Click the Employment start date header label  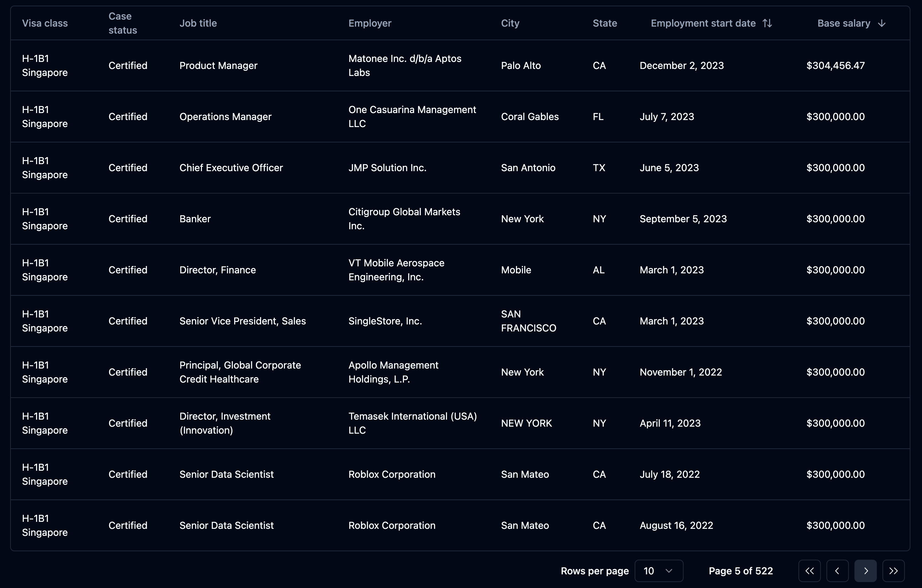pos(703,23)
